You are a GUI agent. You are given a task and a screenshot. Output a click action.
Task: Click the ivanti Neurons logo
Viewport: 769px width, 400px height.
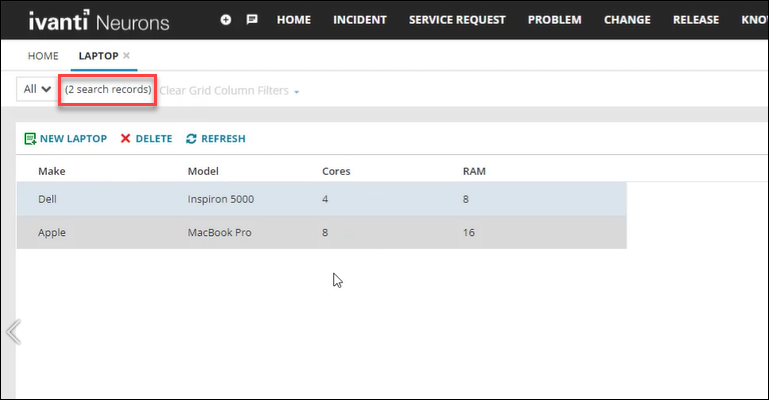[99, 21]
